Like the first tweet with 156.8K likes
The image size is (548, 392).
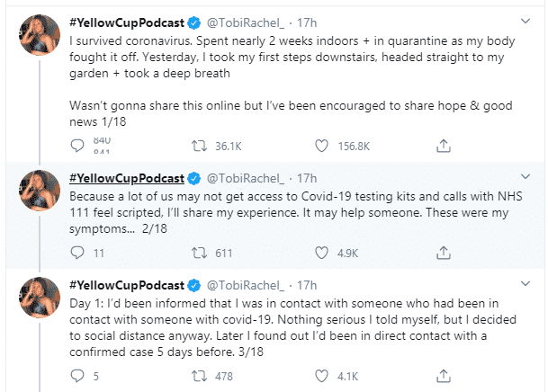pos(321,144)
